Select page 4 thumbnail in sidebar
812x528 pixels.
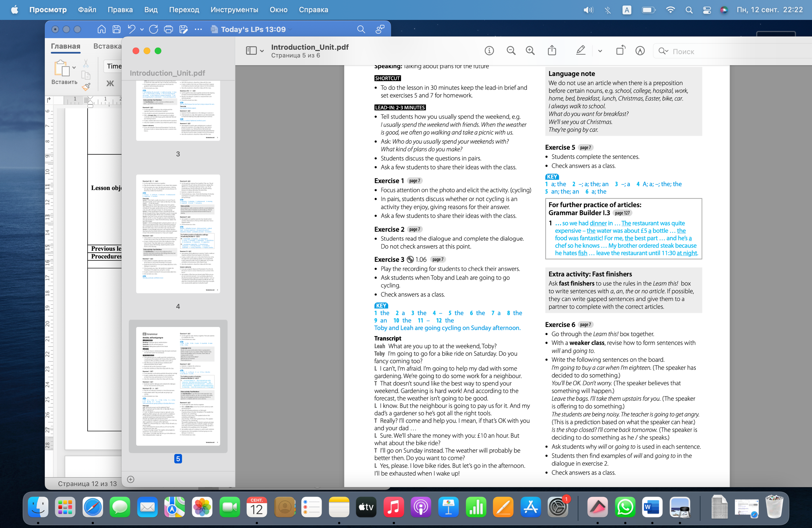178,234
